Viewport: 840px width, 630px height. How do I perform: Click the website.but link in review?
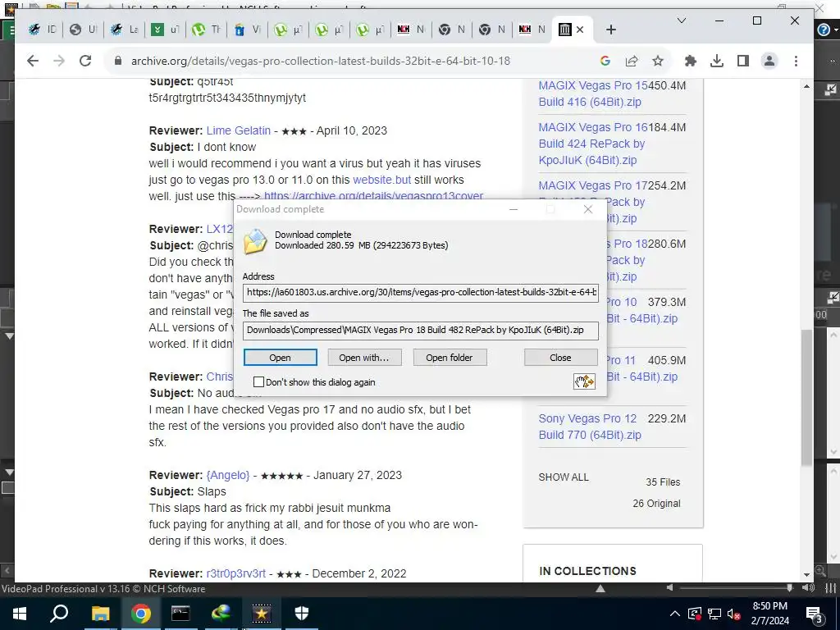[382, 180]
